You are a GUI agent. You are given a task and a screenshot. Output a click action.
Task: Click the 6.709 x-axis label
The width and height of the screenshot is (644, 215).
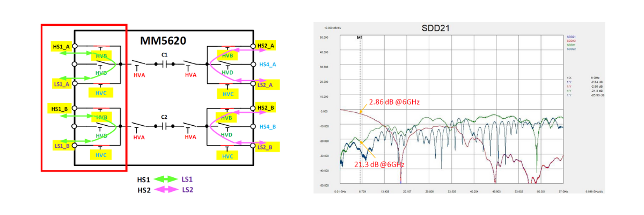362,191
